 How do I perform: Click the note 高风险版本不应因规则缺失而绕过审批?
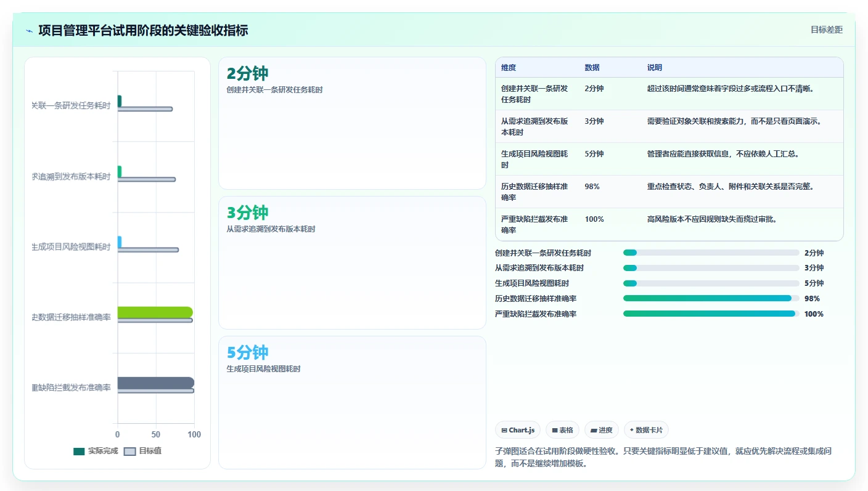[x=713, y=219]
